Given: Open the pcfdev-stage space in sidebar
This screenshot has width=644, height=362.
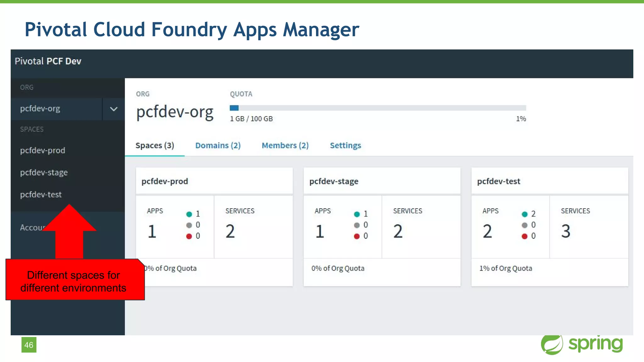Looking at the screenshot, I should pyautogui.click(x=44, y=173).
